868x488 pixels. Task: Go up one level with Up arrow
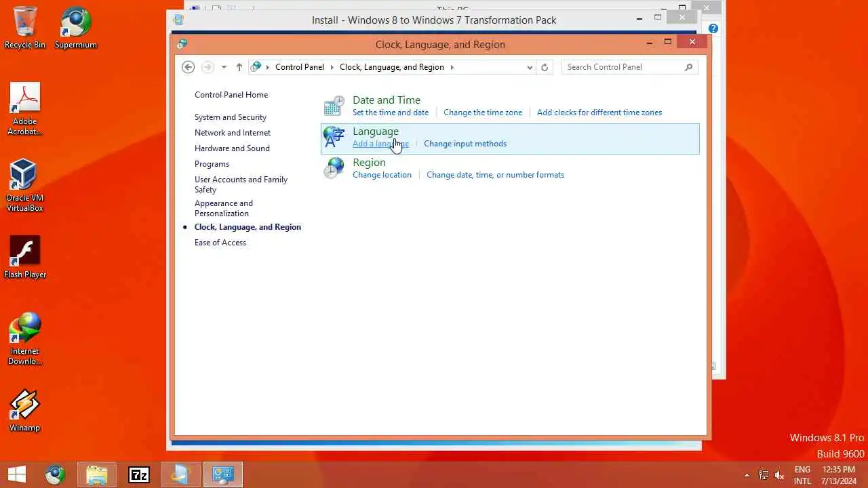(239, 67)
